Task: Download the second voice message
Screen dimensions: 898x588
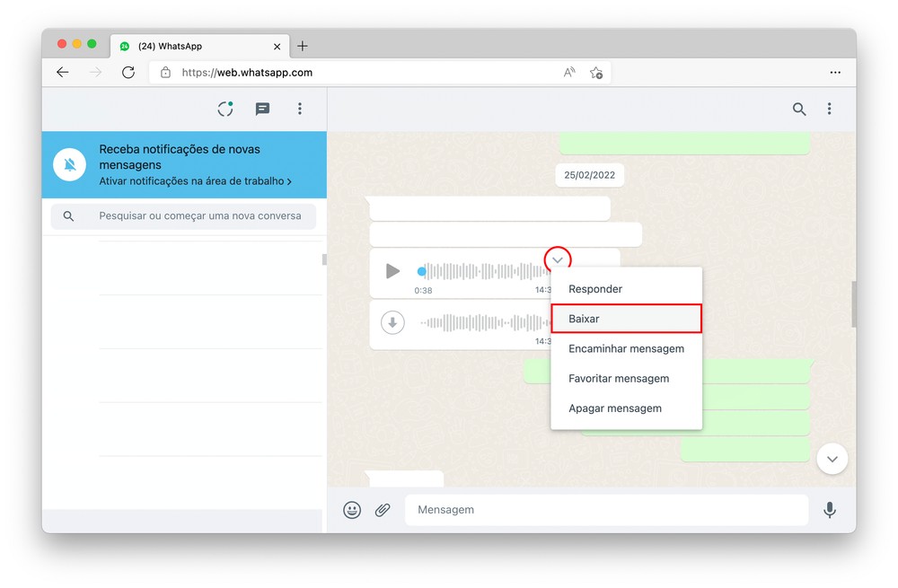Action: [392, 323]
